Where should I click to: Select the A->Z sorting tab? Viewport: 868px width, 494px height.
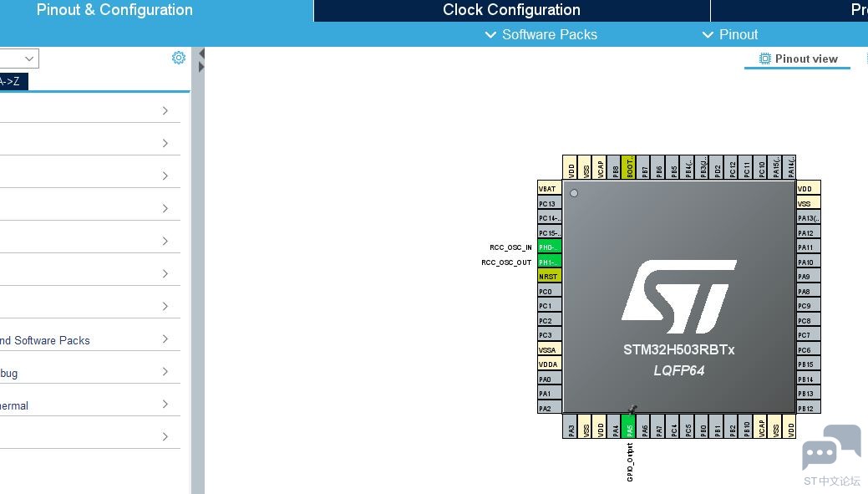coord(13,81)
